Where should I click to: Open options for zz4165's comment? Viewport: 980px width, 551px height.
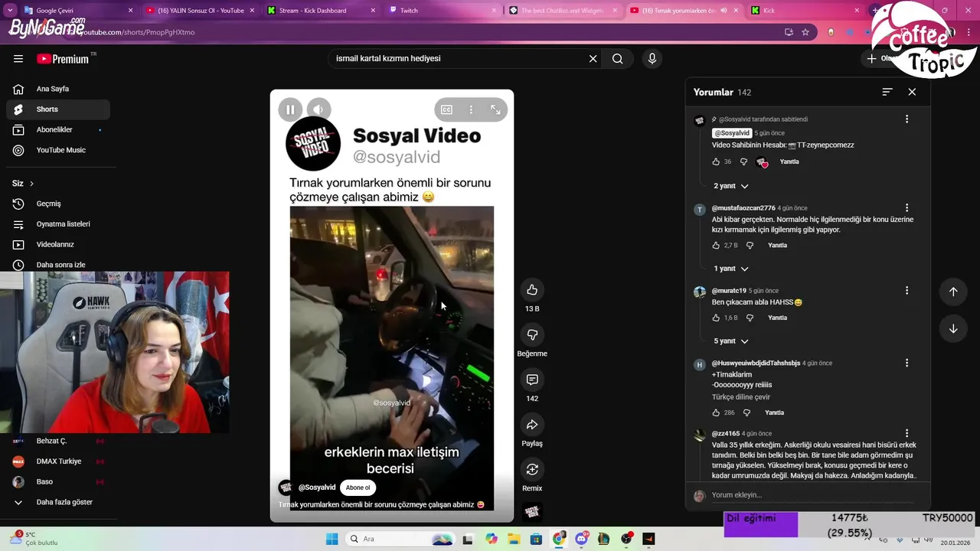coord(906,433)
